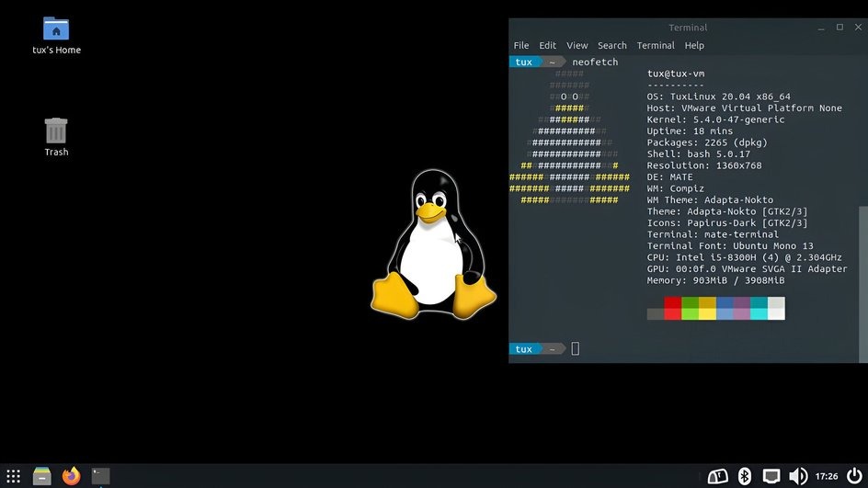The width and height of the screenshot is (868, 488).
Task: Open the Bluetooth tray icon
Action: click(x=745, y=476)
